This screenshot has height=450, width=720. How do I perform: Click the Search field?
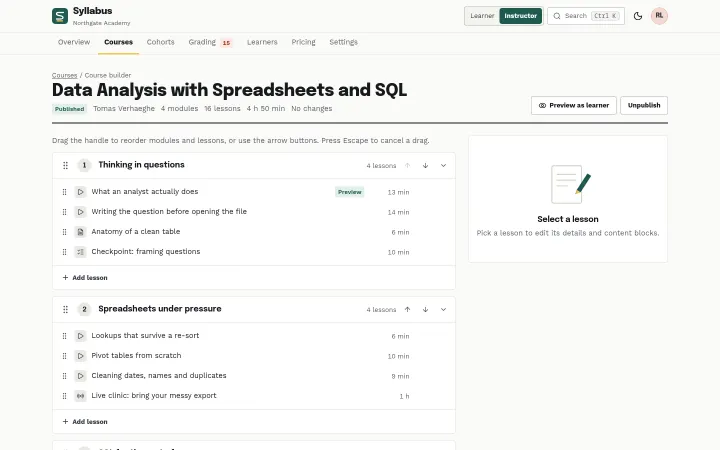(586, 16)
